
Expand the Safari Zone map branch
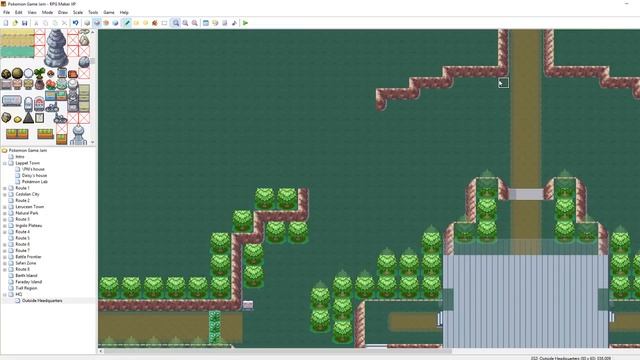(5, 263)
